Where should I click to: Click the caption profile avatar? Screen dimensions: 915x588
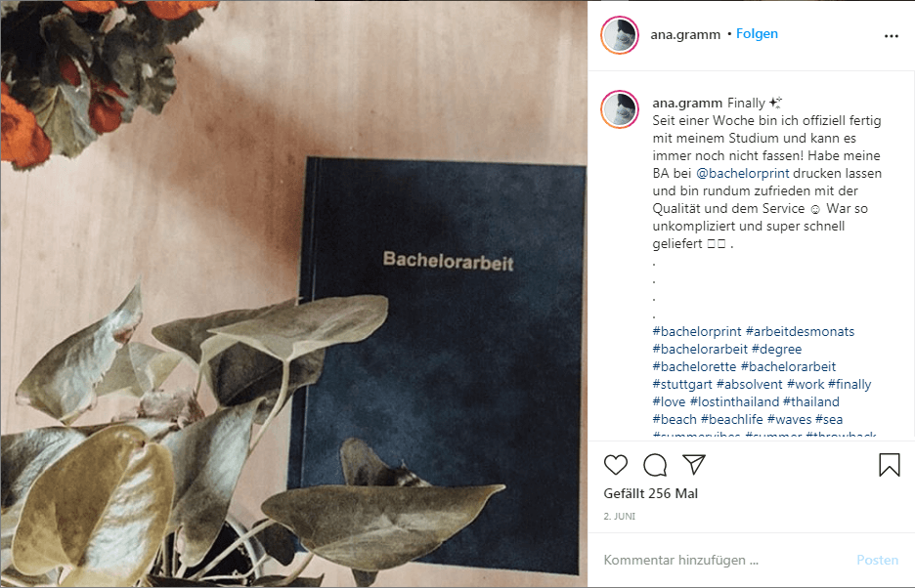(x=620, y=109)
